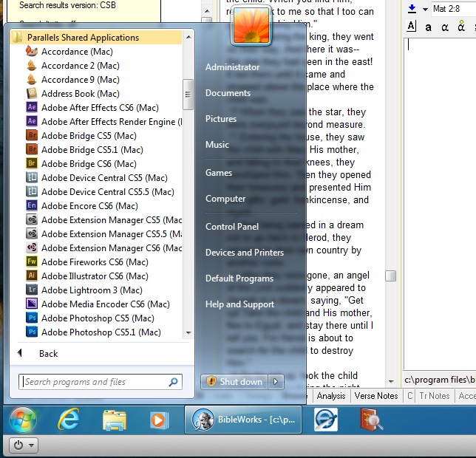Open Adobe Media Encoder CS6 (Mac)
The height and width of the screenshot is (458, 476).
(x=98, y=304)
